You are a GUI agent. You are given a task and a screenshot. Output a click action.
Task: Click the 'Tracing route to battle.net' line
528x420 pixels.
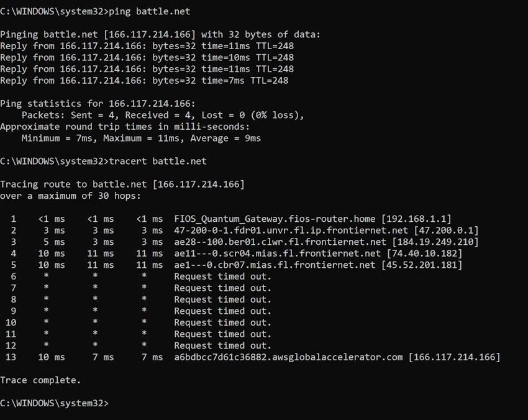pos(122,184)
